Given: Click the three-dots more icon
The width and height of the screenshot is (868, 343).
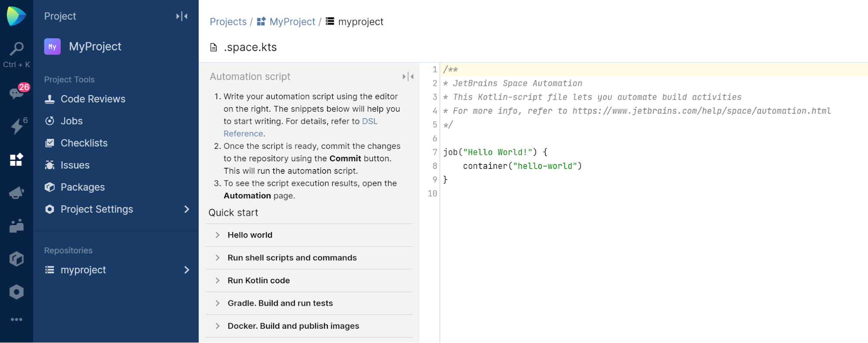Looking at the screenshot, I should coord(17,320).
